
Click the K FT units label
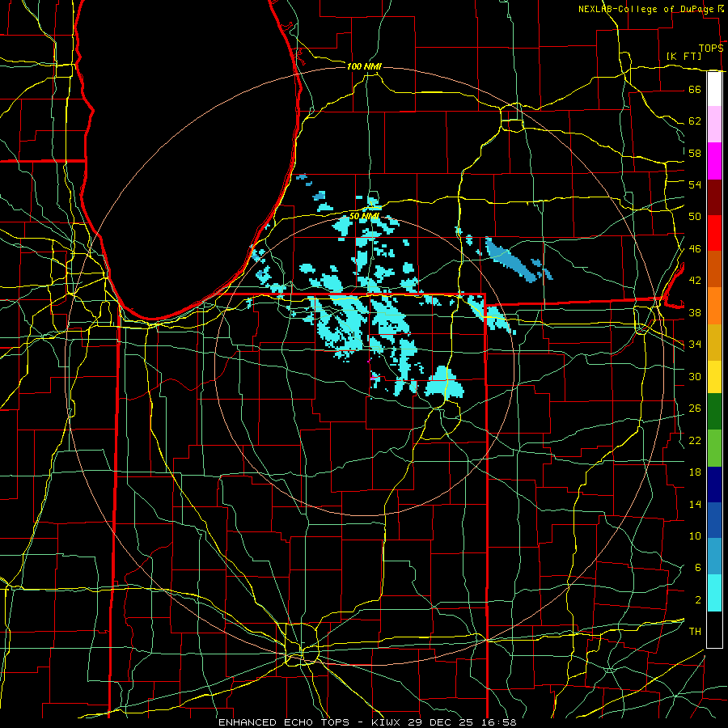click(684, 56)
